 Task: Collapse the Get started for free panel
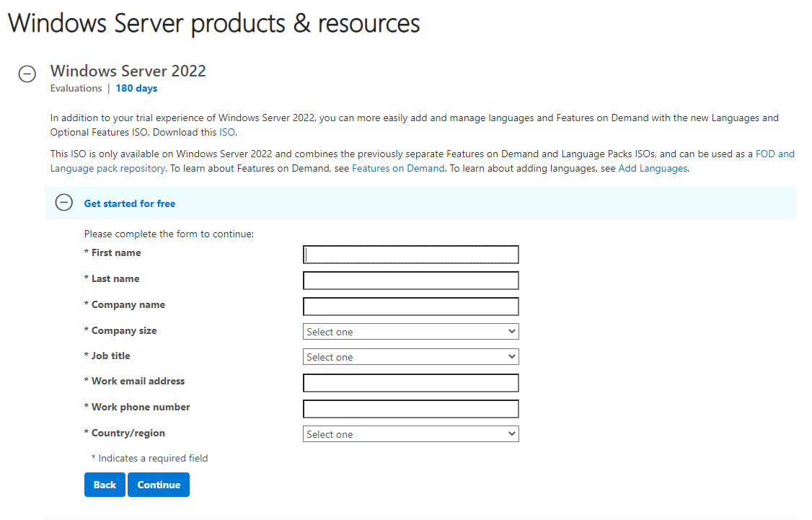coord(64,202)
